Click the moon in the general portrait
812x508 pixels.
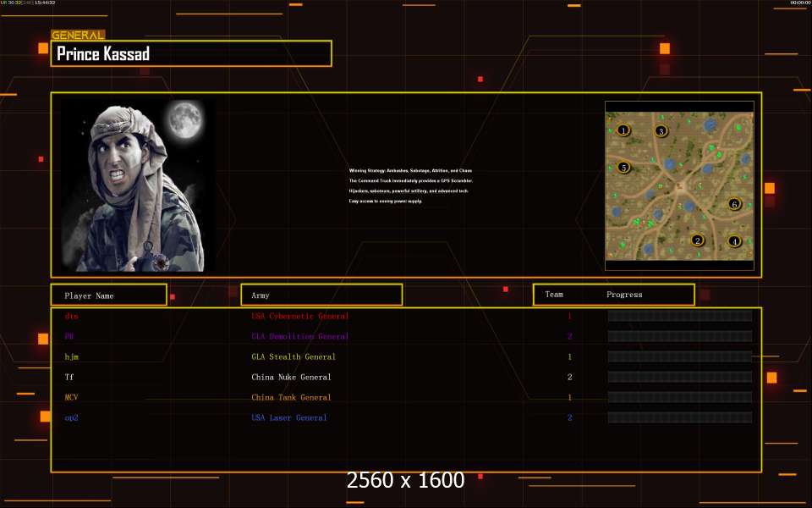[184, 120]
